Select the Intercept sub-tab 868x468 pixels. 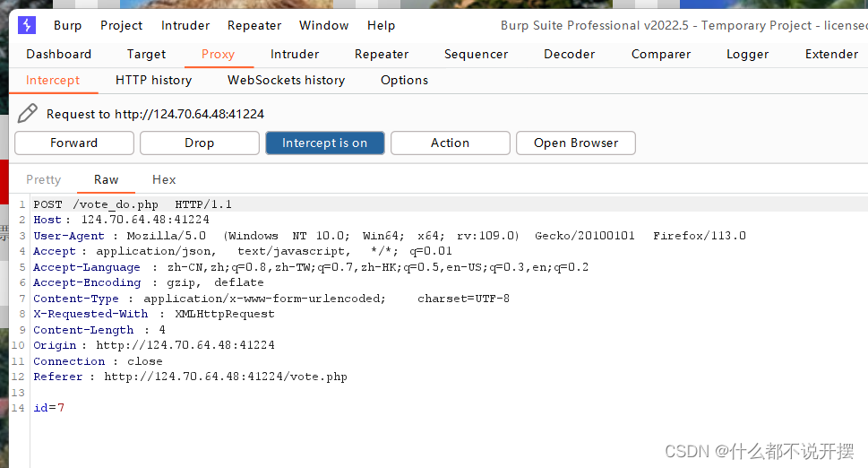(53, 81)
